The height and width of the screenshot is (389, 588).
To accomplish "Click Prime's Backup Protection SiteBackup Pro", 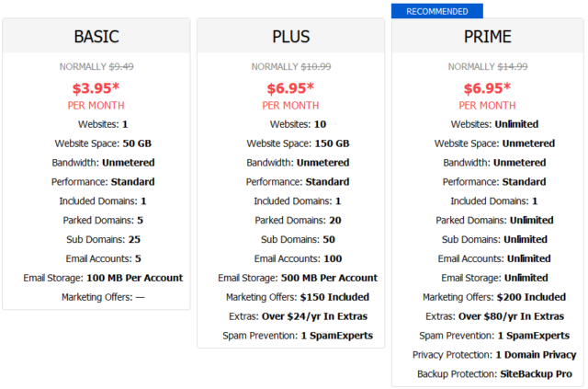I will coord(494,374).
